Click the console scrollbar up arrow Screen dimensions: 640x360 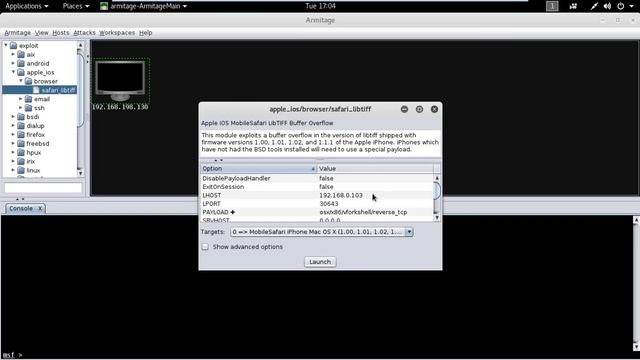coord(636,220)
